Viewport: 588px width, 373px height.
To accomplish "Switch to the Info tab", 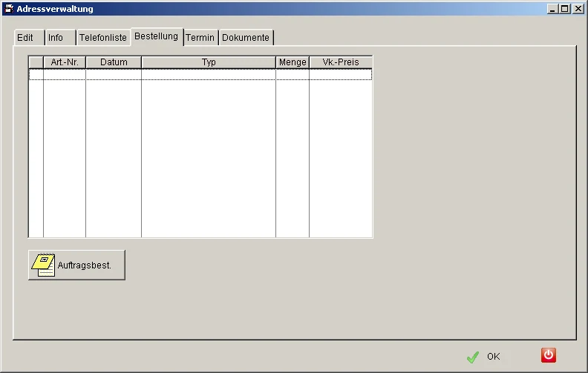I will [x=56, y=38].
